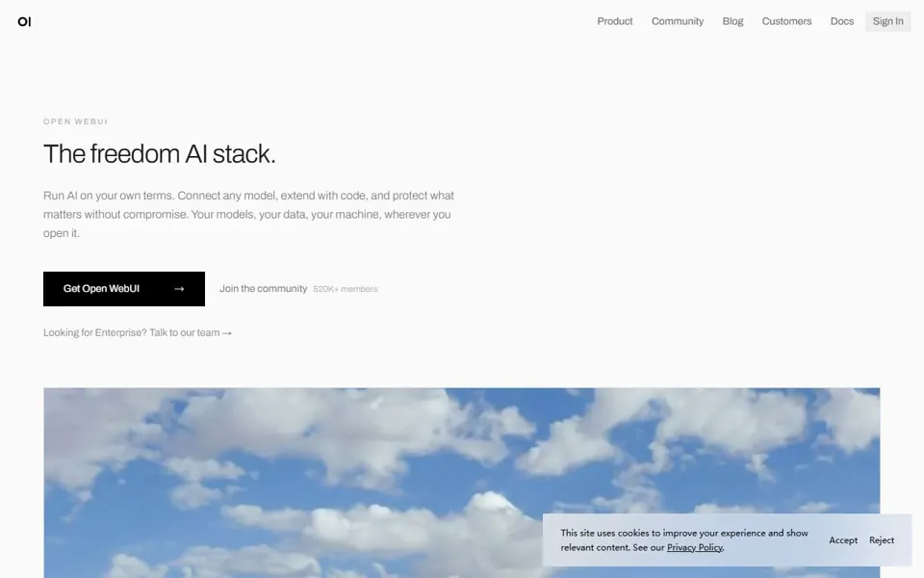924x578 pixels.
Task: Click the paragraph starting 'Run AI on your own terms'
Action: 248,214
